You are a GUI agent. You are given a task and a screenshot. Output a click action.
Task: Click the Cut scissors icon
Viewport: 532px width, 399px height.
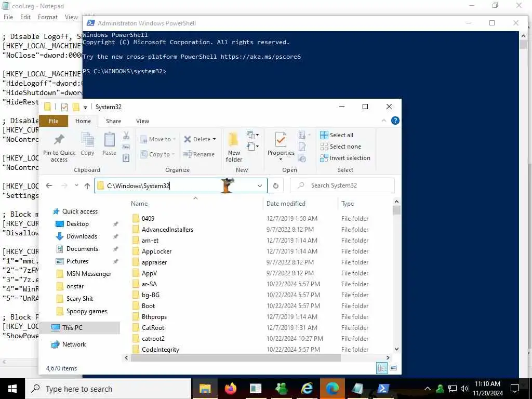(x=126, y=136)
